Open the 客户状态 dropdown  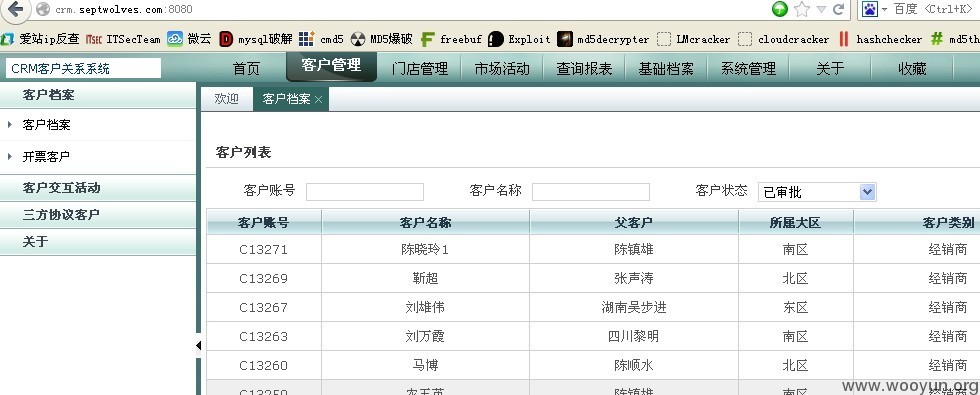click(817, 192)
